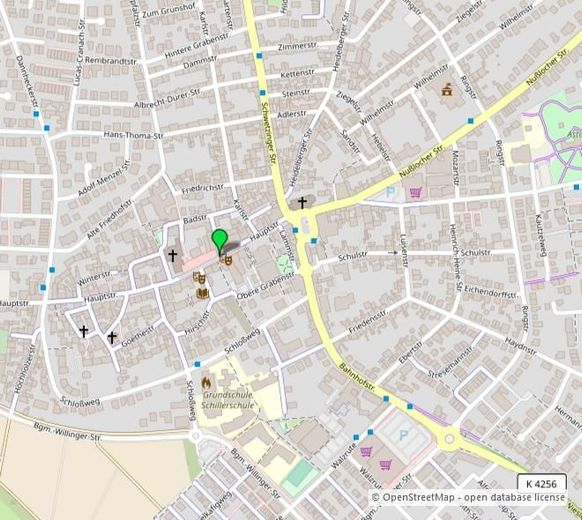Click the Dammstr. street name

[x=200, y=62]
